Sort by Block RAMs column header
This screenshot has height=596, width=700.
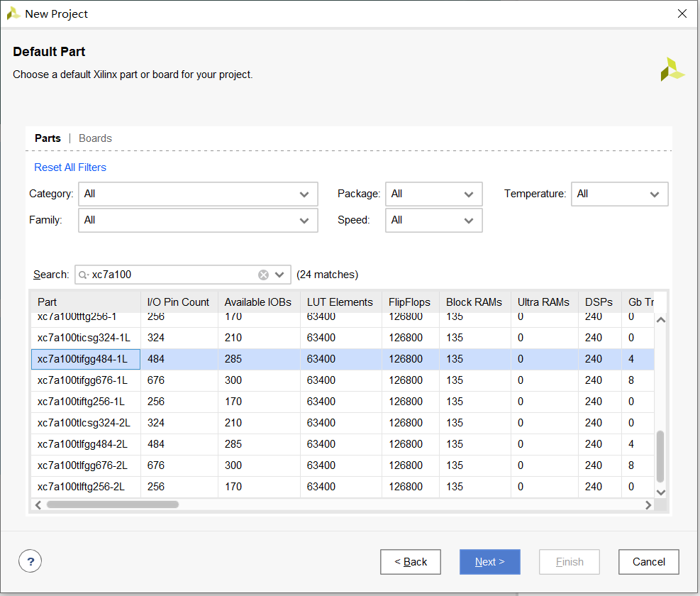(x=475, y=302)
